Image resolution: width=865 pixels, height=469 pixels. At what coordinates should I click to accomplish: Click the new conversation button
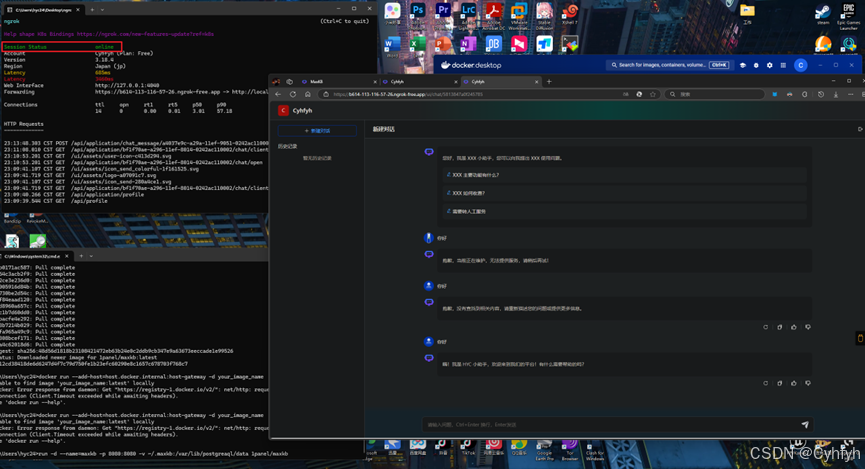[317, 131]
